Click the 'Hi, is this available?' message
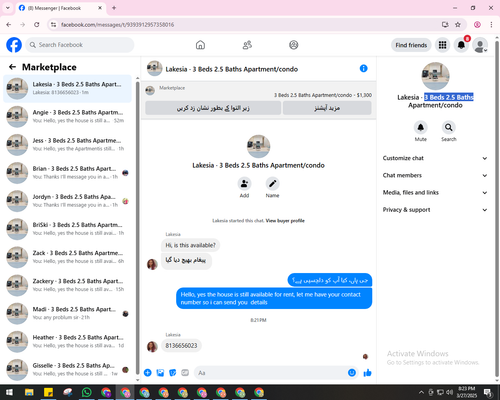 pyautogui.click(x=190, y=245)
